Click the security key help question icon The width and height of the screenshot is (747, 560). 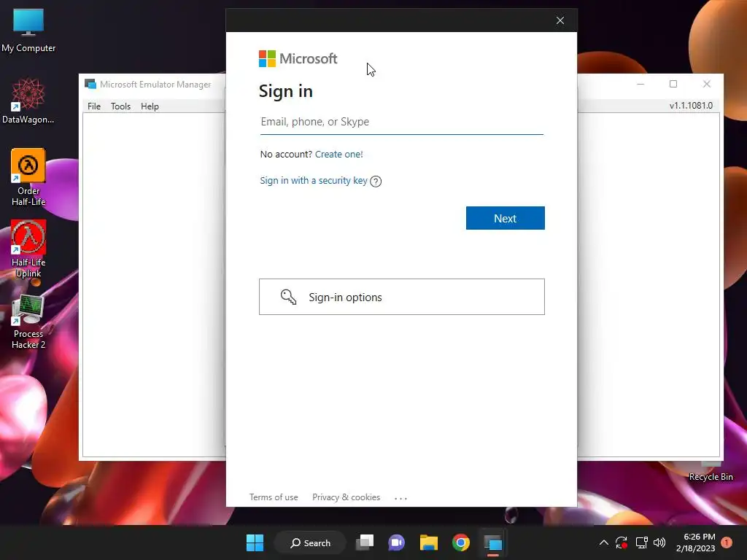tap(376, 182)
